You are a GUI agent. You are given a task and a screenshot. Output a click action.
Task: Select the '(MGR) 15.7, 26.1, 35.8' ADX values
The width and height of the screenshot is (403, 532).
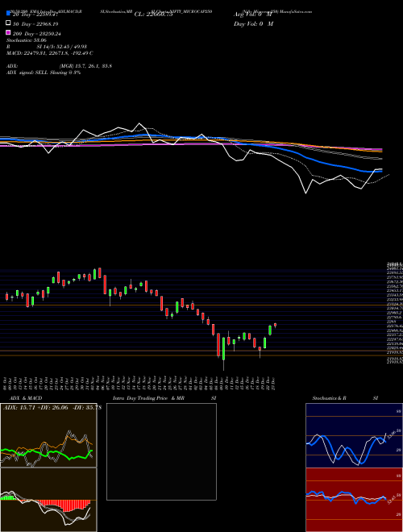click(85, 66)
